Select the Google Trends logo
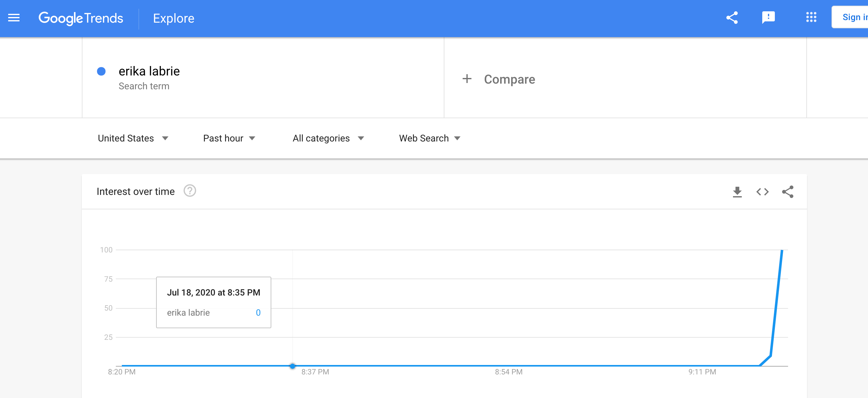The width and height of the screenshot is (868, 398). [81, 18]
